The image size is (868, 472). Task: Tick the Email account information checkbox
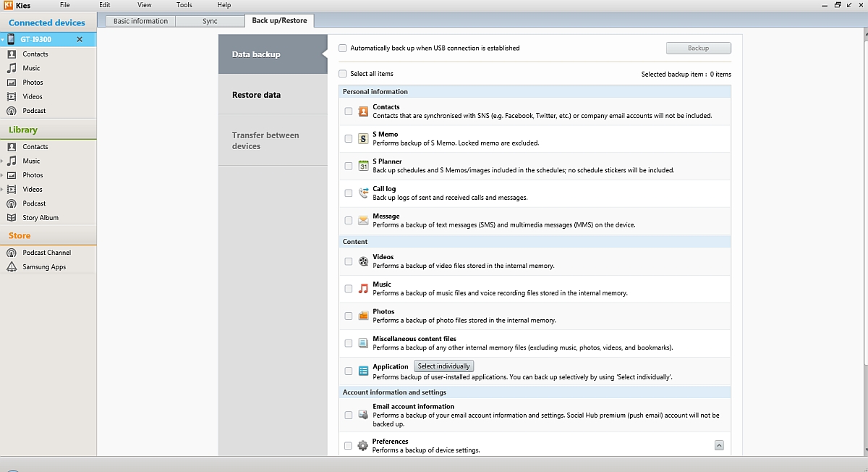tap(349, 415)
